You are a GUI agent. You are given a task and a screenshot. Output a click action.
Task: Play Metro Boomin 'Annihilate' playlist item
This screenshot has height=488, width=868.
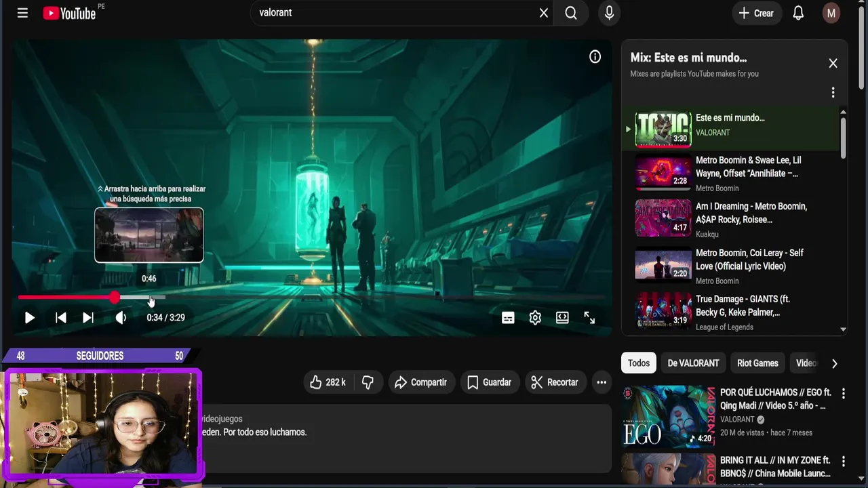[x=730, y=174]
